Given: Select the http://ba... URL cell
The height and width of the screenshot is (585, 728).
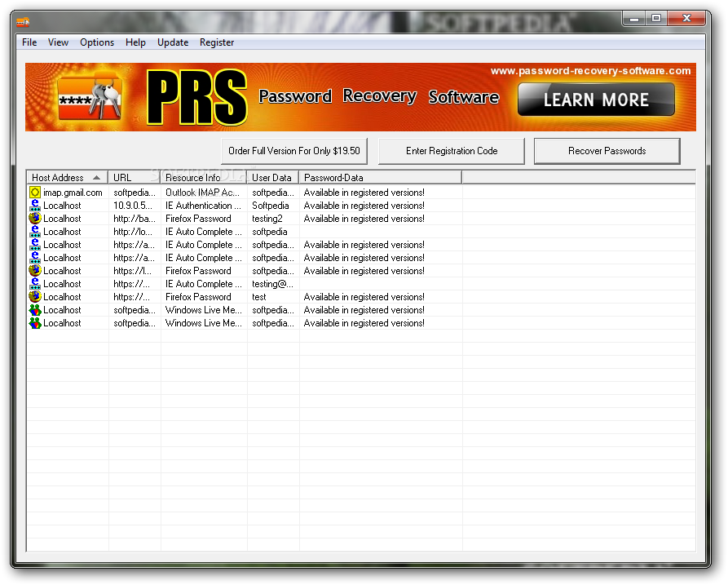Looking at the screenshot, I should (135, 219).
